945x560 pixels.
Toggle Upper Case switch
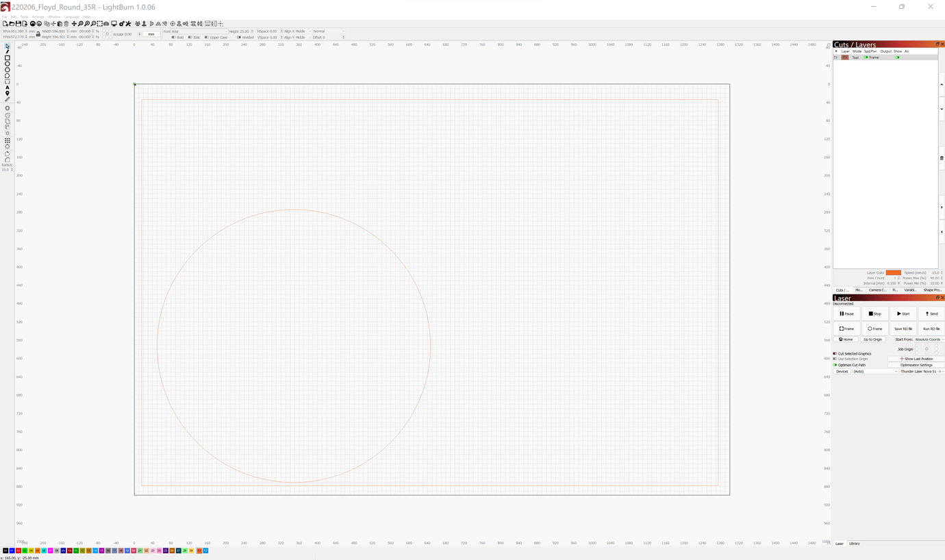[206, 38]
